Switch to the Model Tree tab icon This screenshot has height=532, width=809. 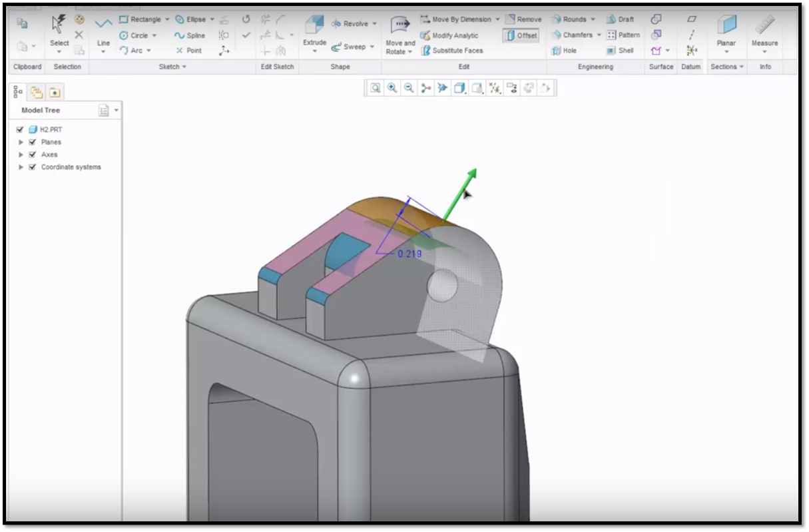tap(18, 93)
